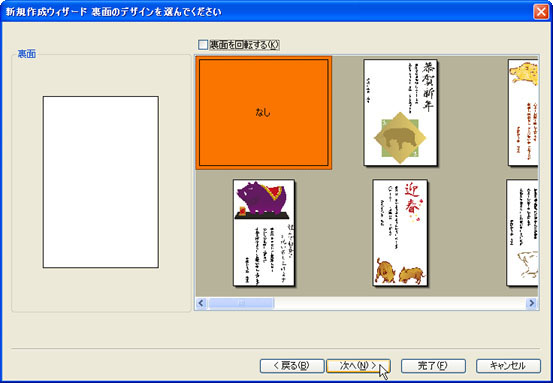Finish the wizard with 完了(F) button
This screenshot has height=383, width=553.
pyautogui.click(x=433, y=366)
